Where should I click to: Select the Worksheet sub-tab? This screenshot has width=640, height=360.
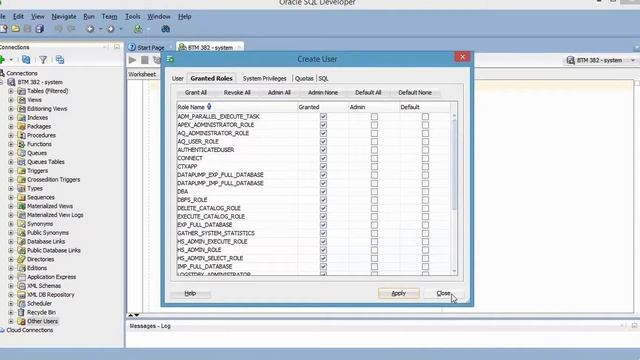(142, 74)
